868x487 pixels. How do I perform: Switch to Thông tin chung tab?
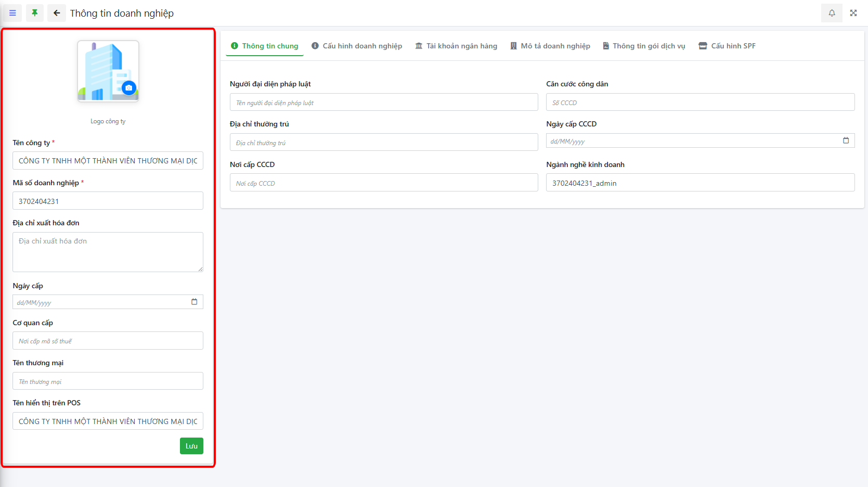[265, 46]
